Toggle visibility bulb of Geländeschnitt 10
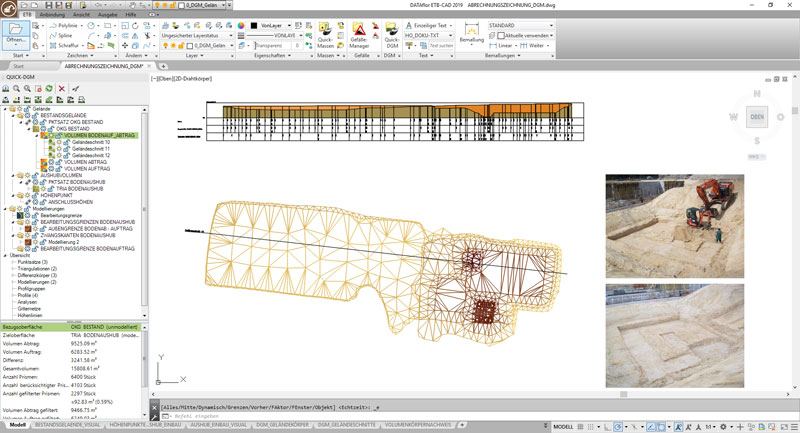 click(x=59, y=142)
